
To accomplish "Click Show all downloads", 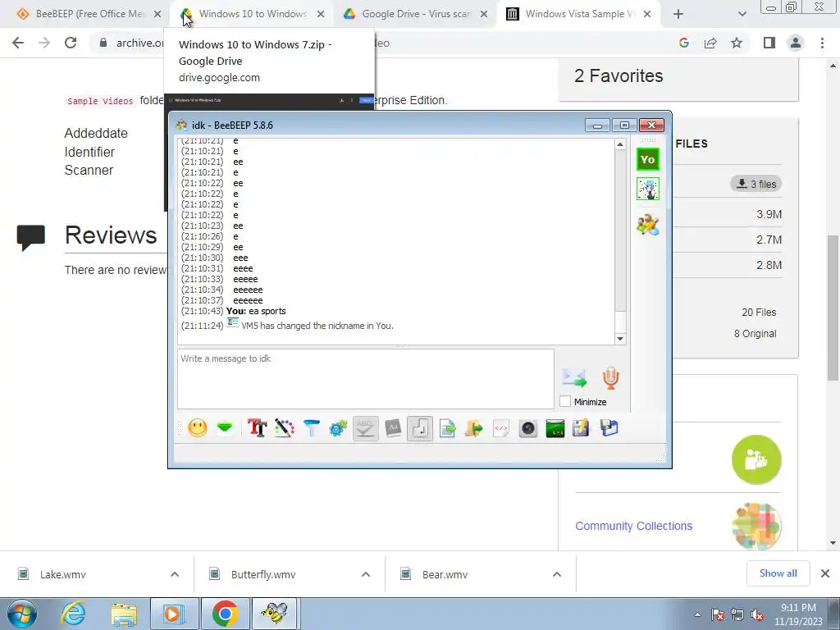I will coord(778,573).
